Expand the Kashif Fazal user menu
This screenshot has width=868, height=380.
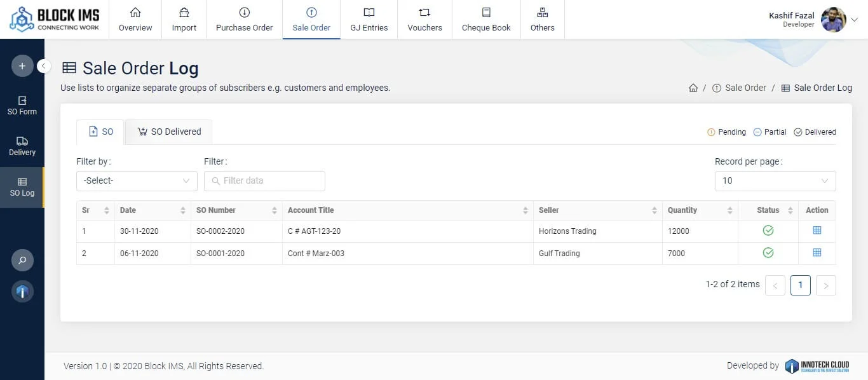point(853,20)
